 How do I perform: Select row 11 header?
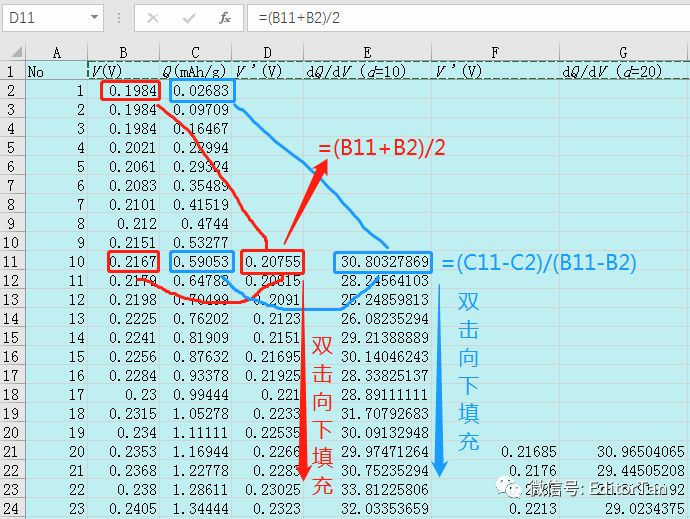pyautogui.click(x=12, y=262)
